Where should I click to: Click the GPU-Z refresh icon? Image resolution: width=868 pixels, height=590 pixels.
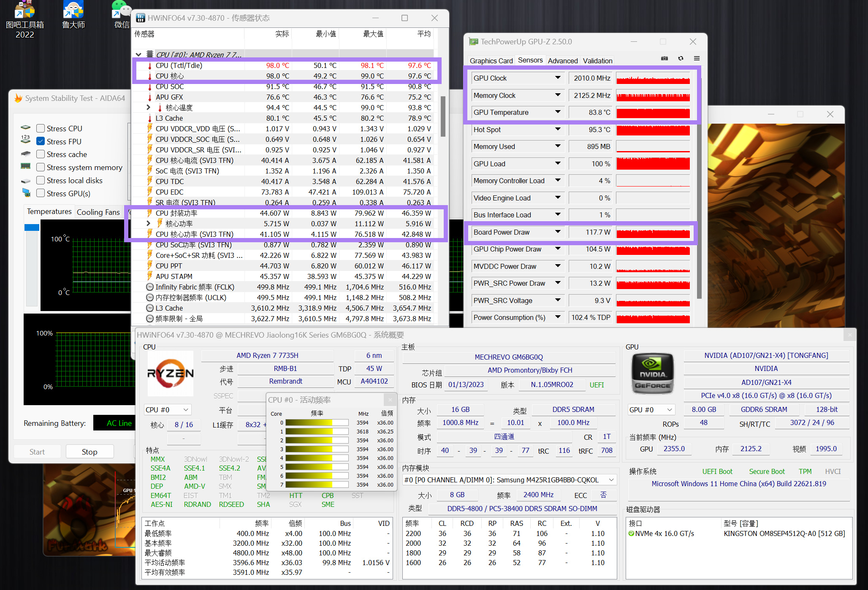(x=681, y=58)
